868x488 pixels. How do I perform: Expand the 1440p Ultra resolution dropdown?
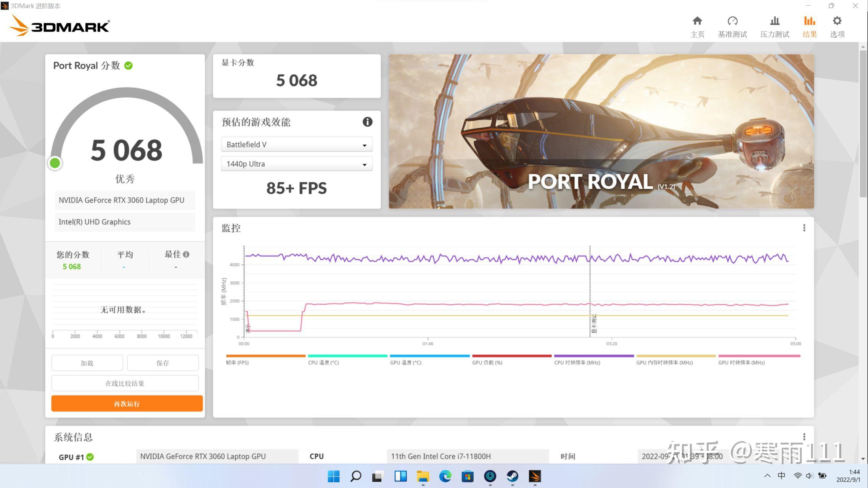coord(297,164)
